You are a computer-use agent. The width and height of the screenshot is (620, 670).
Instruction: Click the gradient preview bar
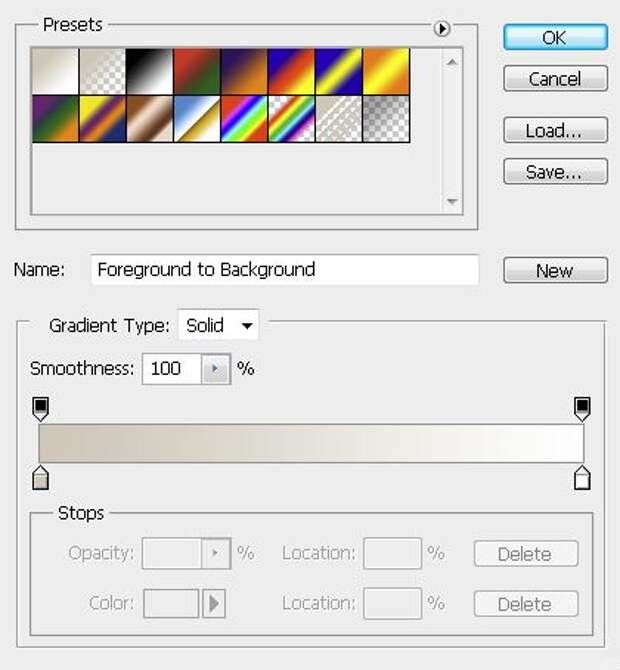[x=311, y=444]
